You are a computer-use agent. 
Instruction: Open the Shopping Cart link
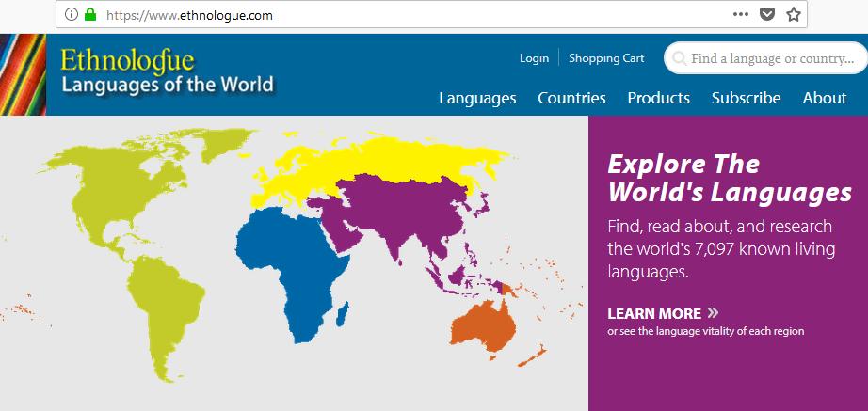(x=606, y=58)
